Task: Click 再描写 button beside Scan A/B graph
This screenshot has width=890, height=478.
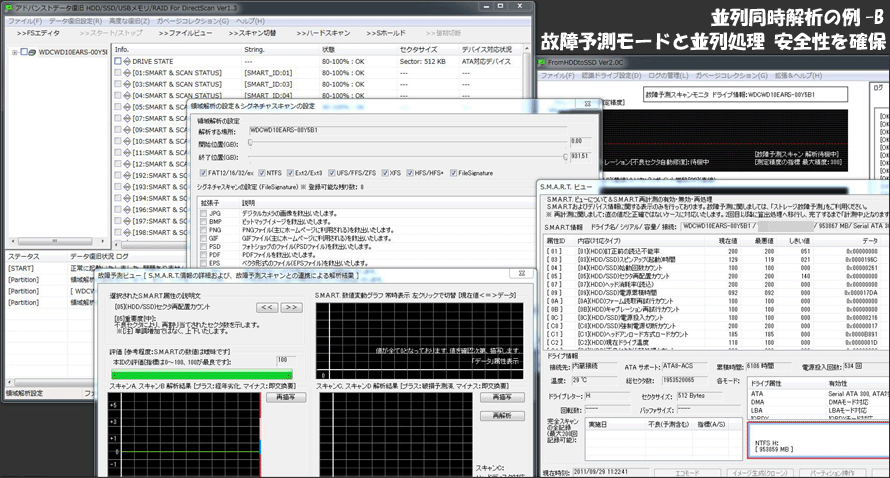Action: point(286,397)
